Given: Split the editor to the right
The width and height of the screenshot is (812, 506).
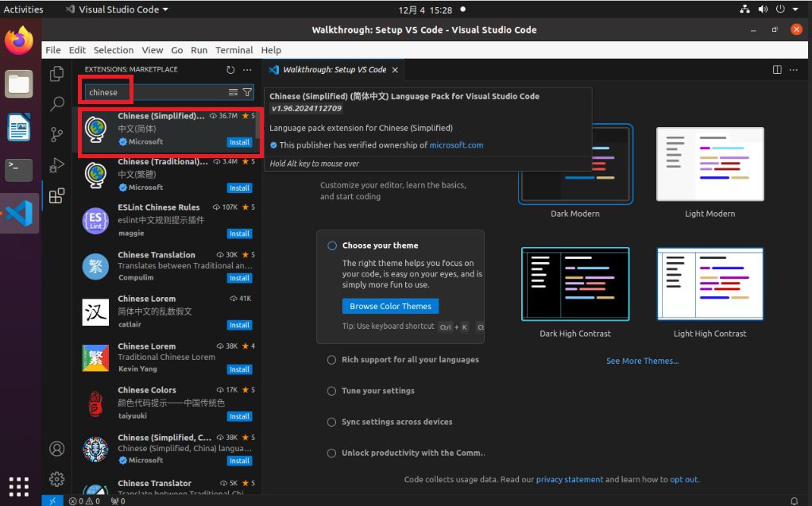Looking at the screenshot, I should click(777, 69).
